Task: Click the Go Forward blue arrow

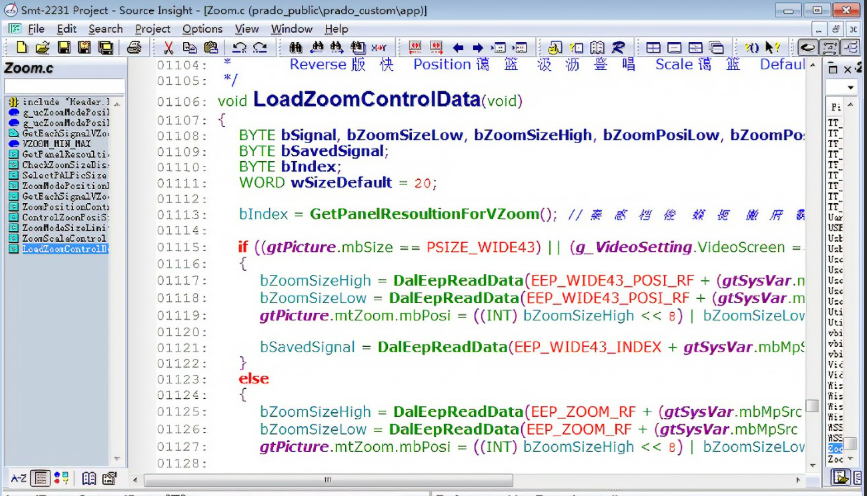Action: [478, 47]
